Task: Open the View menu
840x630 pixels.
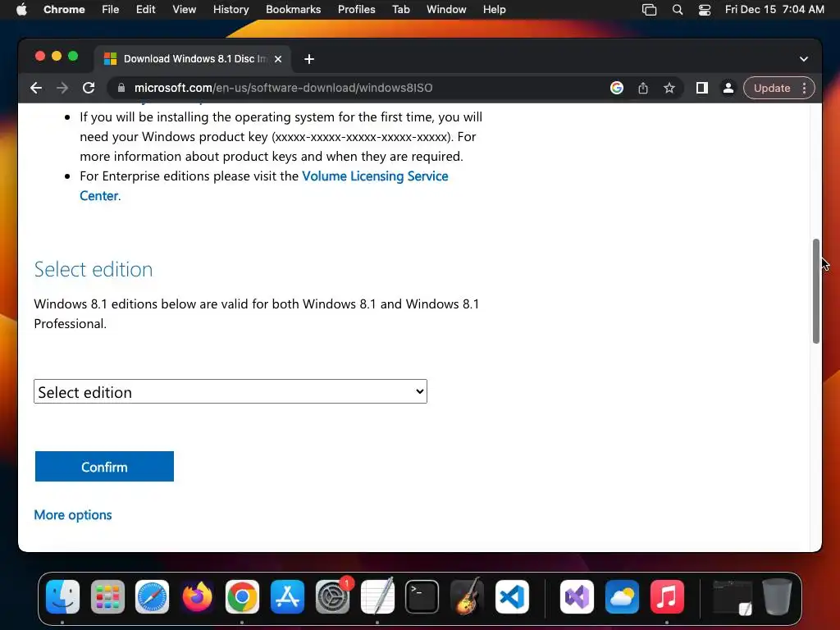Action: [x=184, y=9]
